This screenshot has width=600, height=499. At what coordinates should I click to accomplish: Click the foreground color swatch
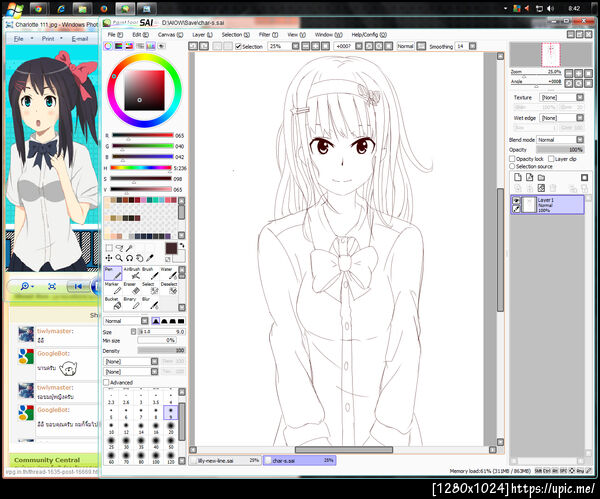171,248
